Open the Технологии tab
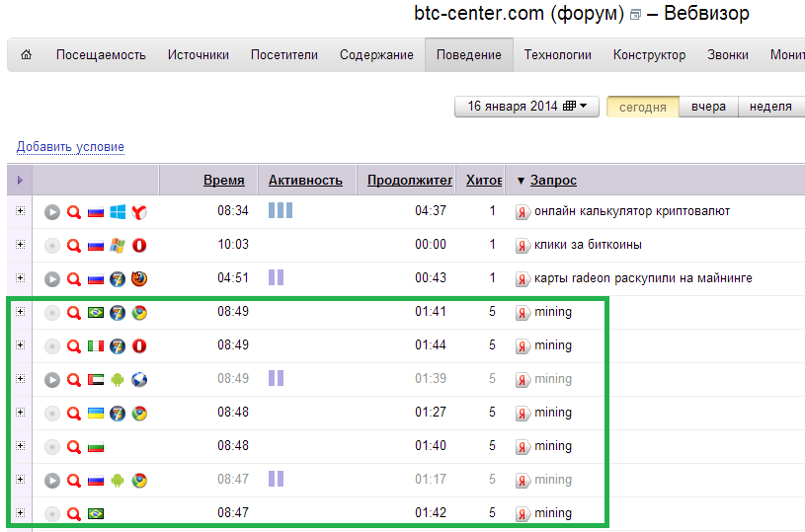Viewport: 805px width, 532px height. coord(557,55)
